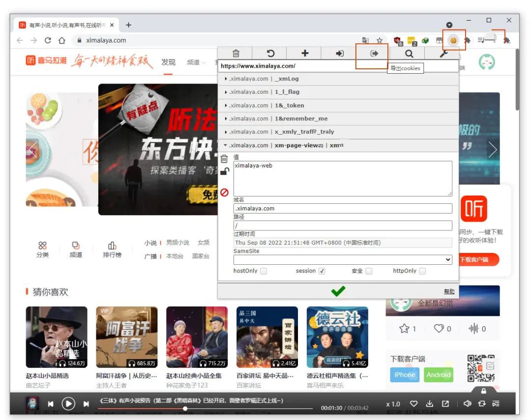Open the browser extensions puzzle icon

pyautogui.click(x=467, y=41)
